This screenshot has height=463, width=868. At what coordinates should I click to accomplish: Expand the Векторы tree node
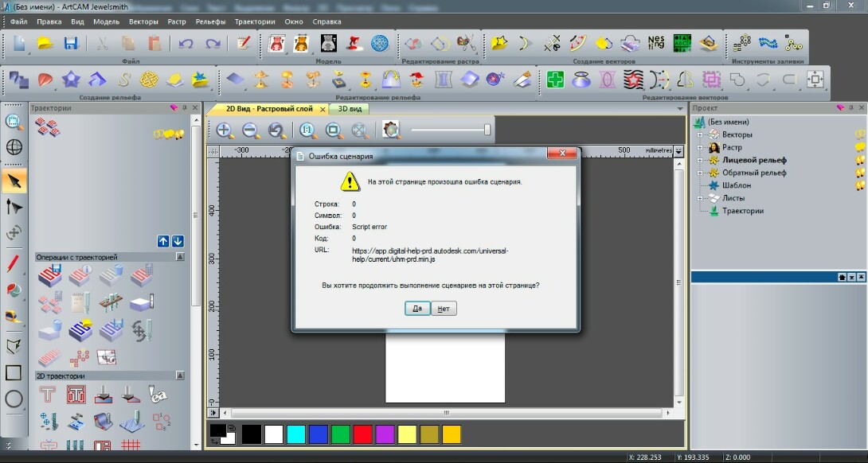tap(700, 134)
